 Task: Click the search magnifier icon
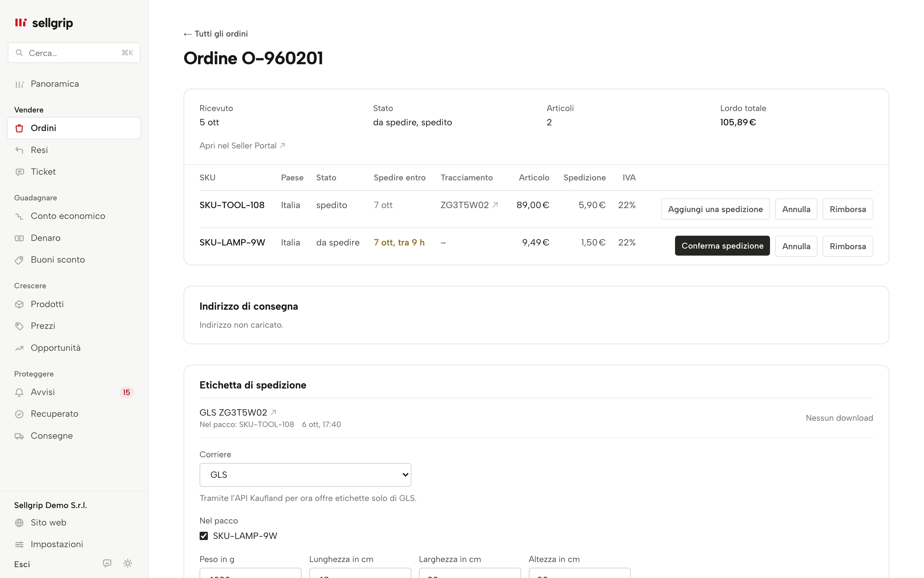pyautogui.click(x=19, y=53)
